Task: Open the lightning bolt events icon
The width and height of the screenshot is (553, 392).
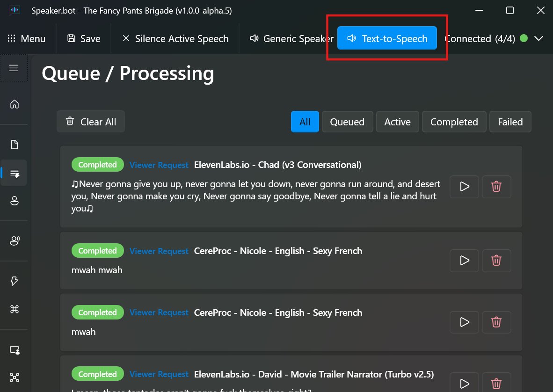Action: [x=15, y=281]
